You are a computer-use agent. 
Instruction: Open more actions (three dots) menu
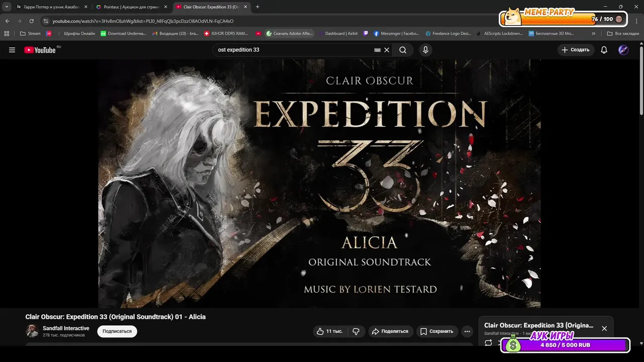pos(467,331)
